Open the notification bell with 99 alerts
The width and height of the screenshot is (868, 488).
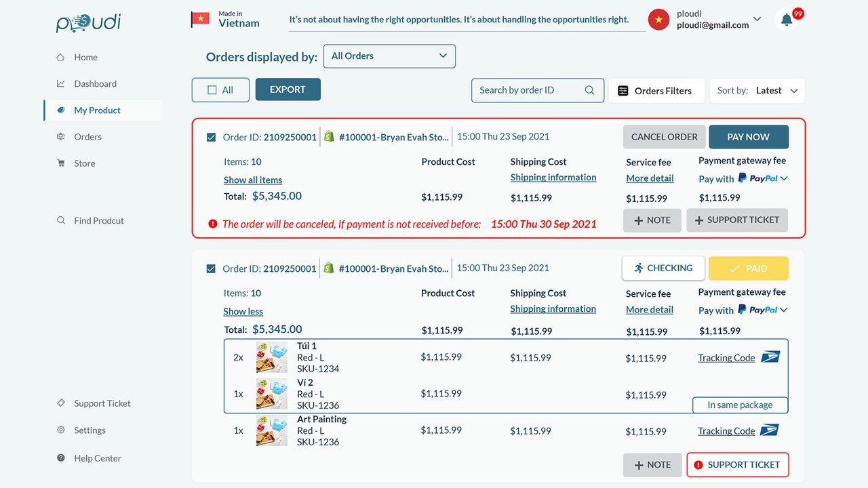click(787, 19)
